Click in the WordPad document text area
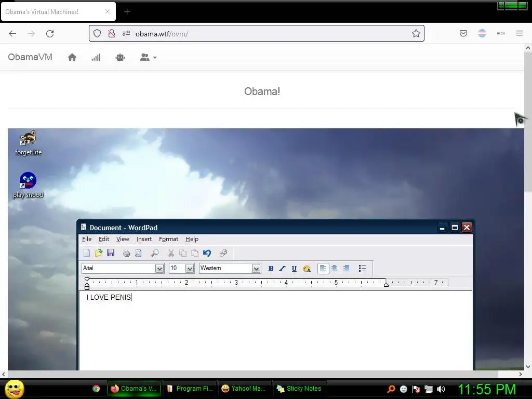Viewport: 532px width, 399px height. pyautogui.click(x=276, y=331)
